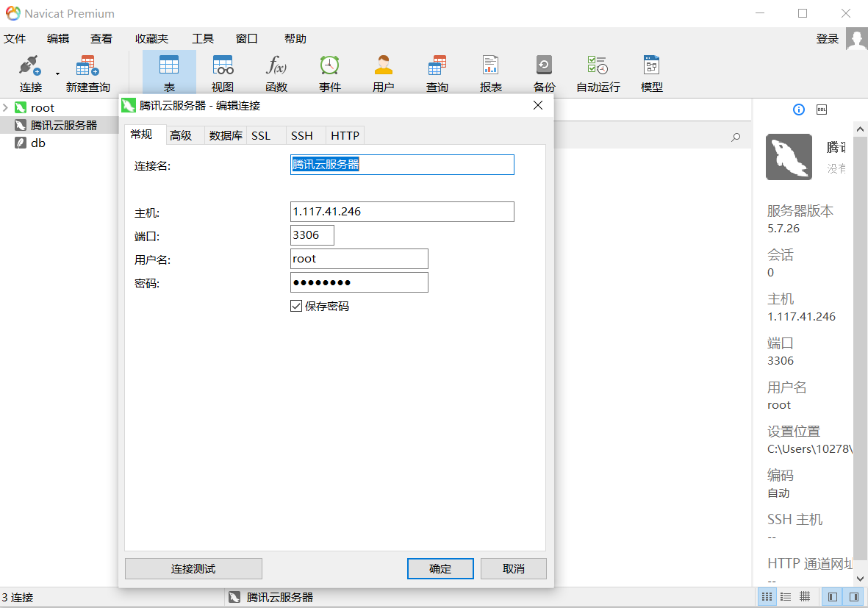Click server version value 5.7.26
Screen dimensions: 868x608
[783, 228]
